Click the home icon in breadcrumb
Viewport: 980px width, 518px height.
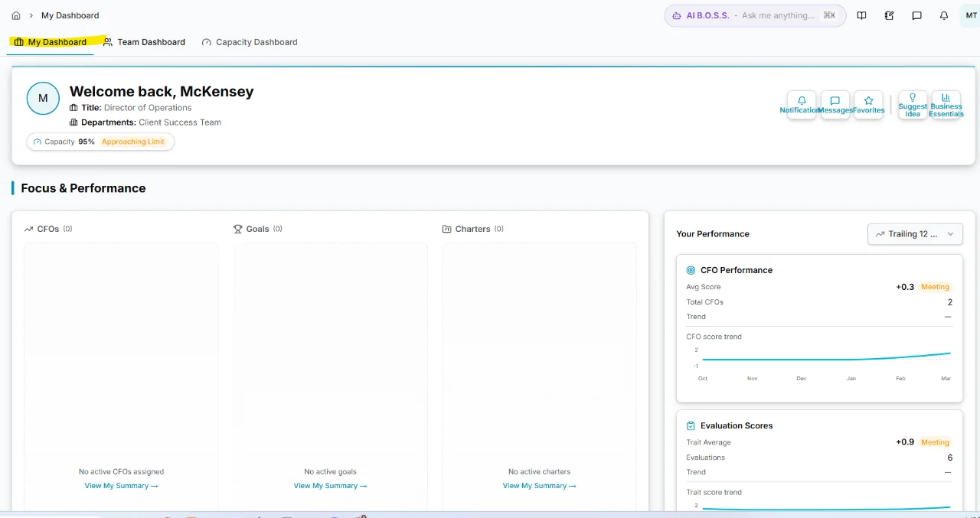point(16,15)
